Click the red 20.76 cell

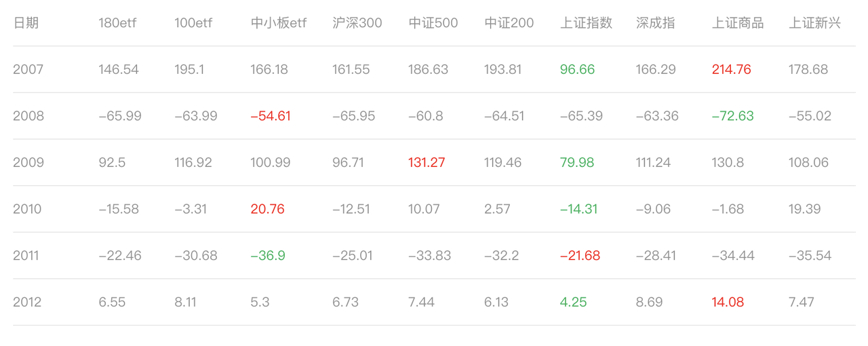coord(267,209)
